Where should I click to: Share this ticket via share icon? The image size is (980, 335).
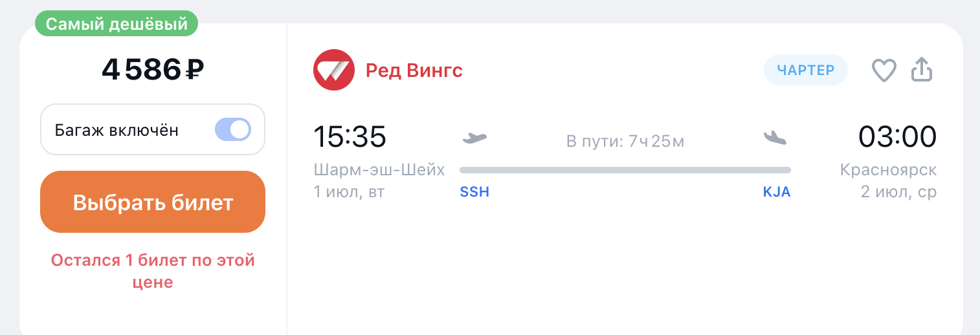pyautogui.click(x=922, y=69)
